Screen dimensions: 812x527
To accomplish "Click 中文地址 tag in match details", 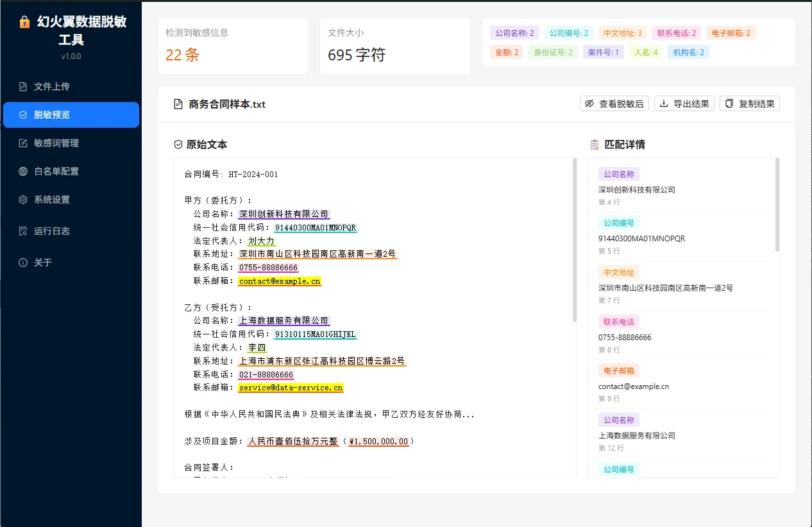I will 619,272.
